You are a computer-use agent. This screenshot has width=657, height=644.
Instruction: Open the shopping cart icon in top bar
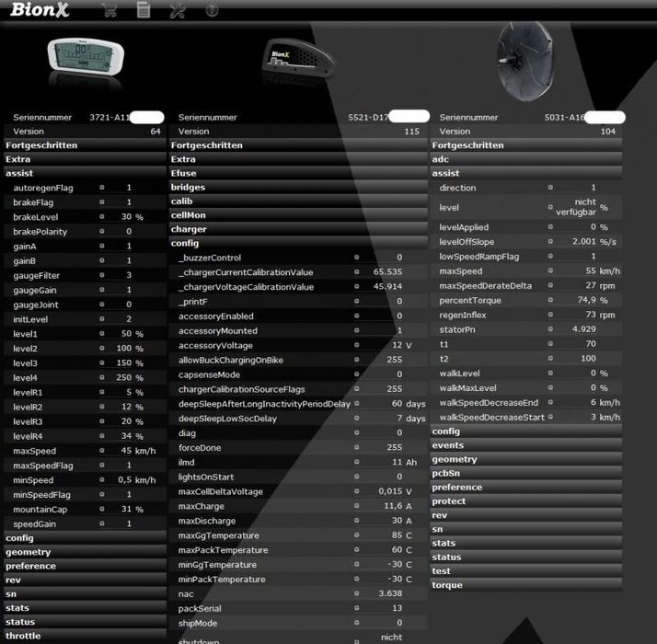pyautogui.click(x=109, y=10)
